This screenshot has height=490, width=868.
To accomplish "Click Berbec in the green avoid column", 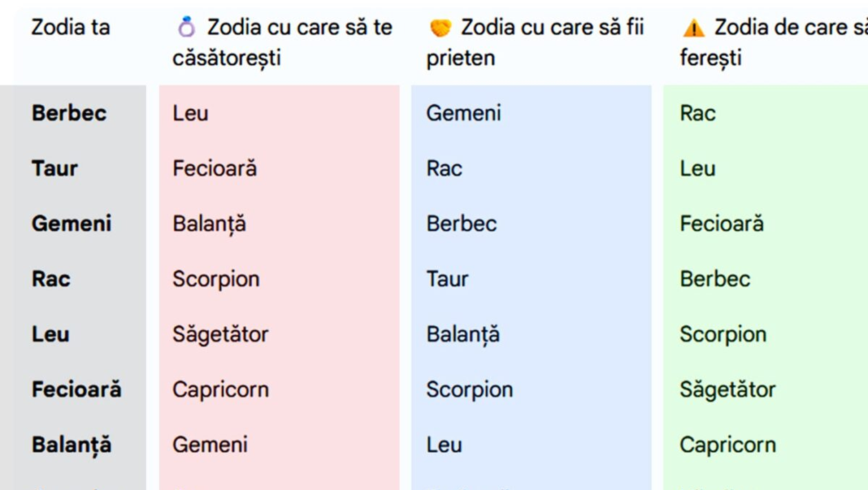I will [715, 279].
